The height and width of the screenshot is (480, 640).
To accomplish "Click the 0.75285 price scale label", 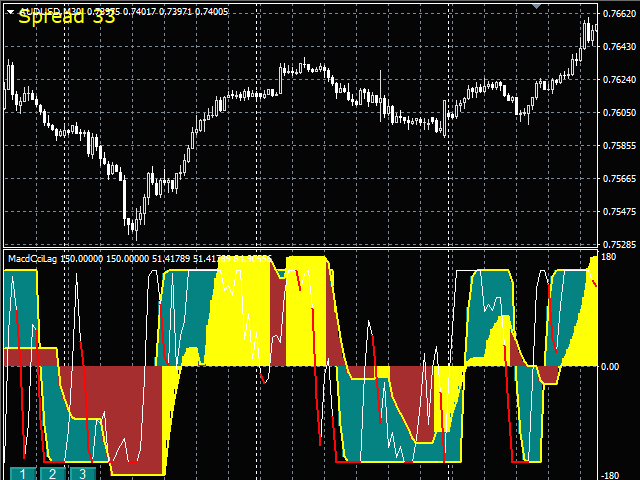I will pos(620,245).
